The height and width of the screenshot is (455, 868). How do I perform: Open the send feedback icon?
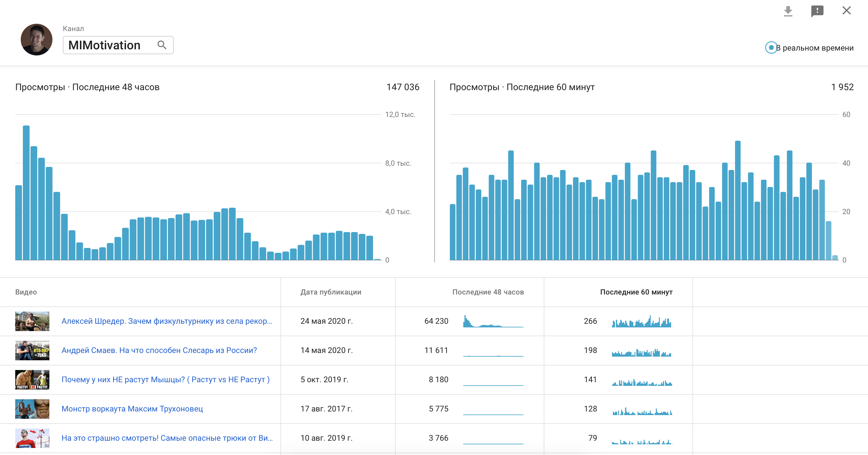pyautogui.click(x=817, y=11)
